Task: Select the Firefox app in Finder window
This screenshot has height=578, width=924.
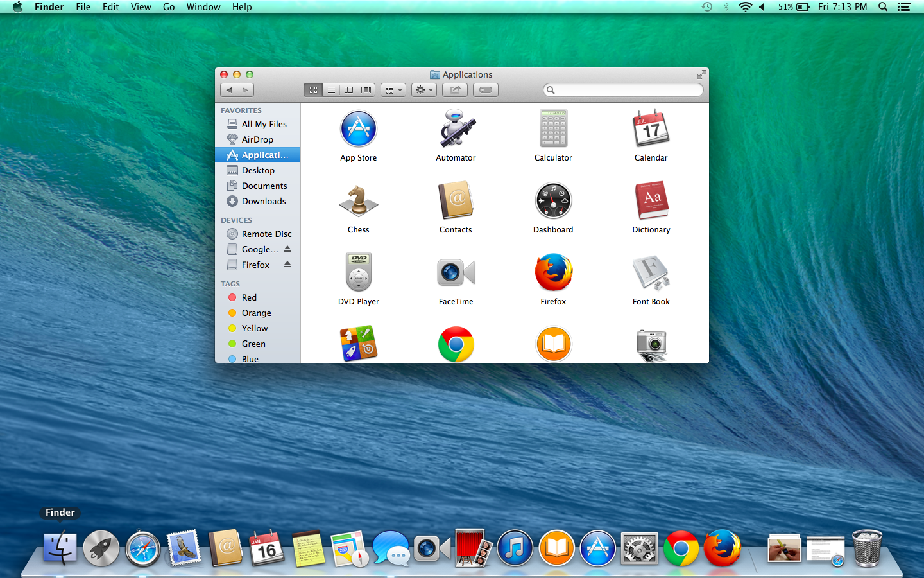Action: (x=554, y=272)
